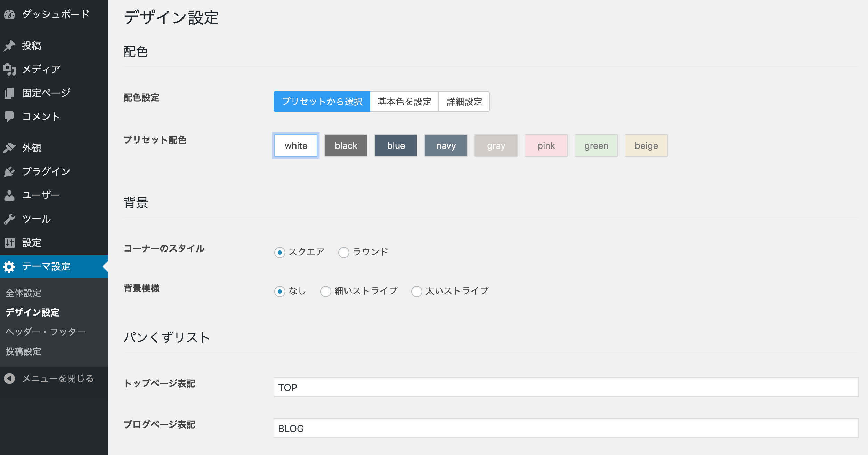Collapse menu with メニューを閉じる arrow
This screenshot has height=455, width=868.
[x=9, y=378]
